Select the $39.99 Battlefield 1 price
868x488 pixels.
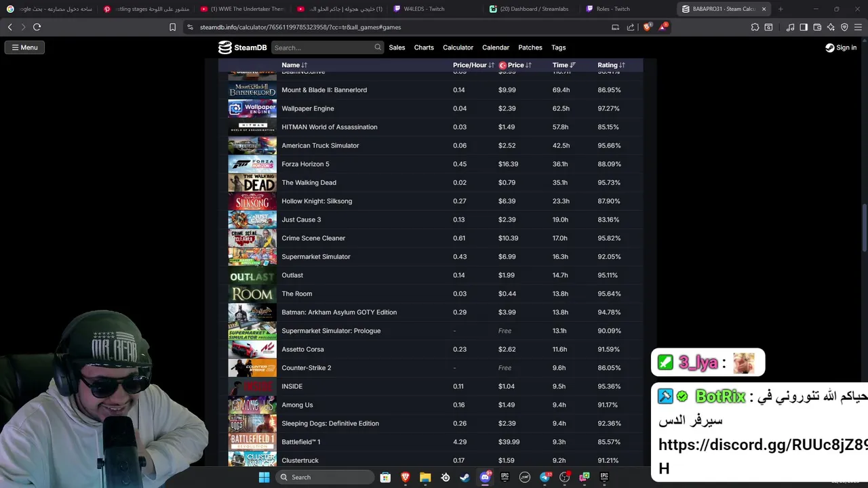click(509, 442)
